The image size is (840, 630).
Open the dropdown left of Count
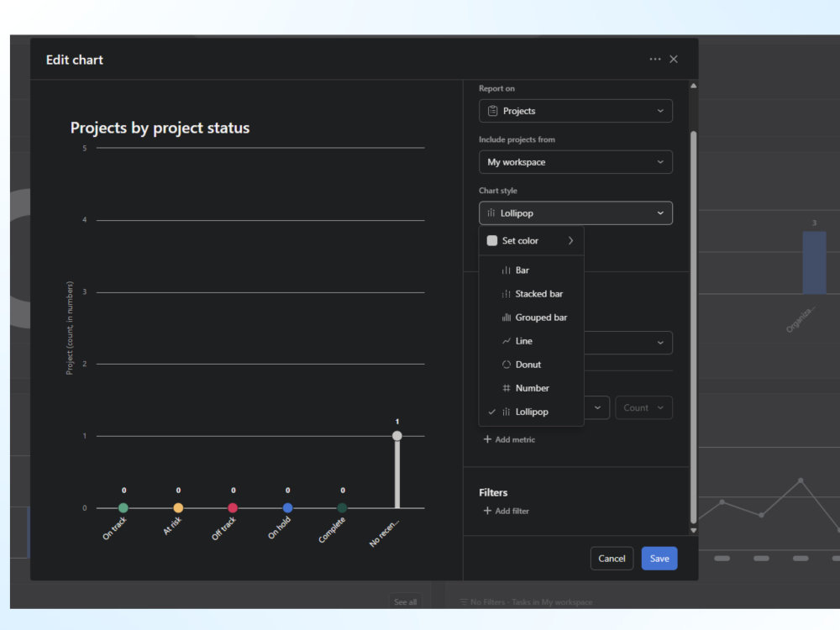pyautogui.click(x=596, y=407)
